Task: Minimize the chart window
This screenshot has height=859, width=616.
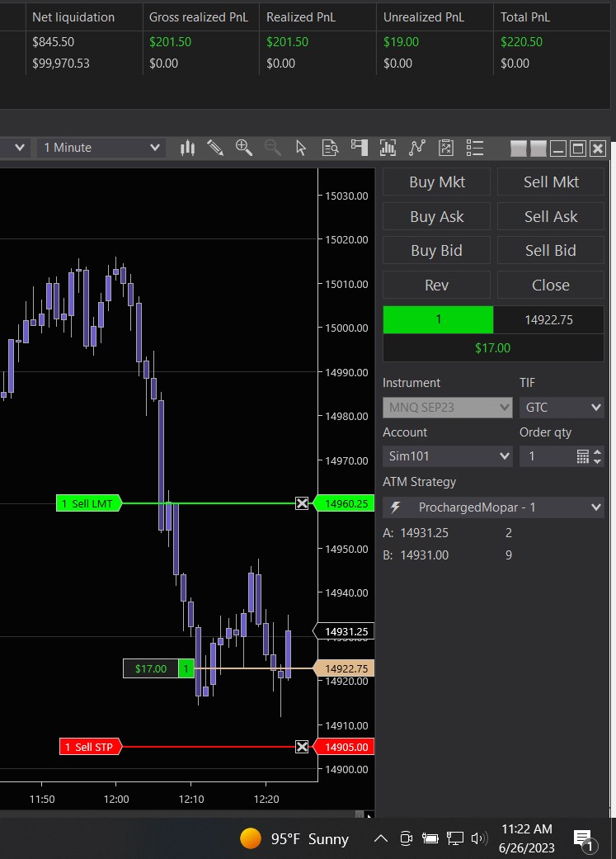Action: pos(558,149)
